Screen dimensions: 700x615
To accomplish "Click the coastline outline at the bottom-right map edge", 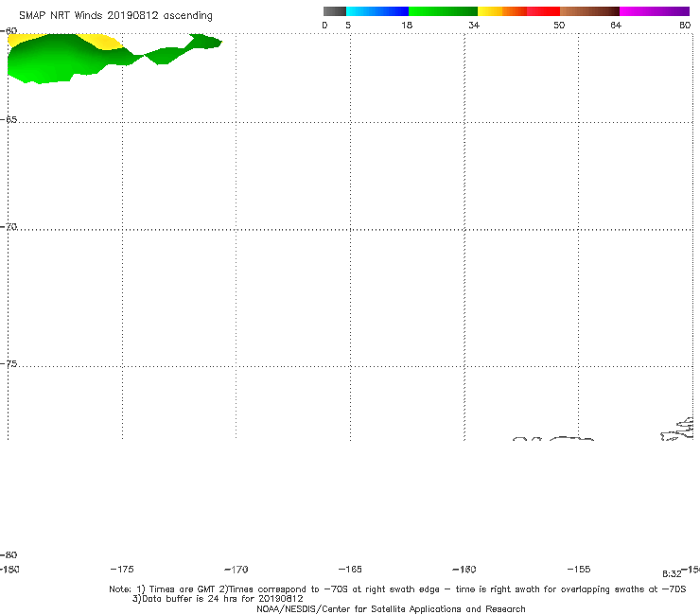I will click(677, 430).
